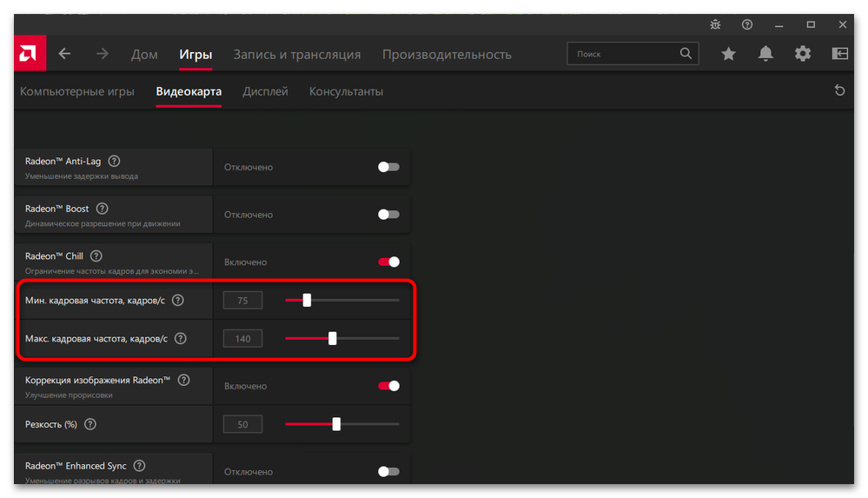Click the AMD logo home icon
868x498 pixels.
30,53
